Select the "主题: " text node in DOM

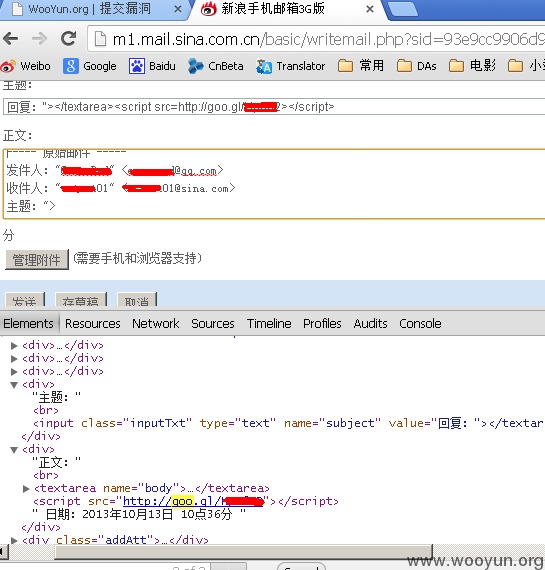coord(56,397)
